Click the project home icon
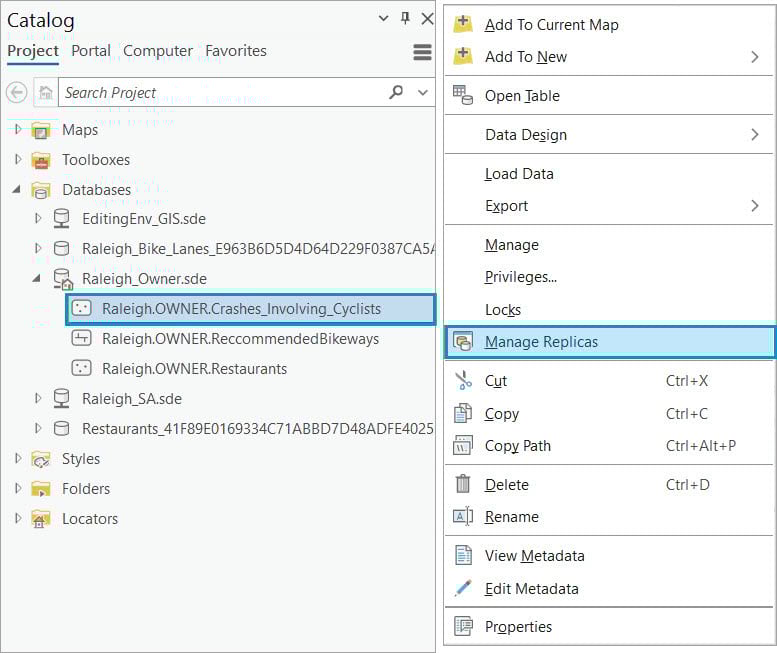 [x=45, y=92]
